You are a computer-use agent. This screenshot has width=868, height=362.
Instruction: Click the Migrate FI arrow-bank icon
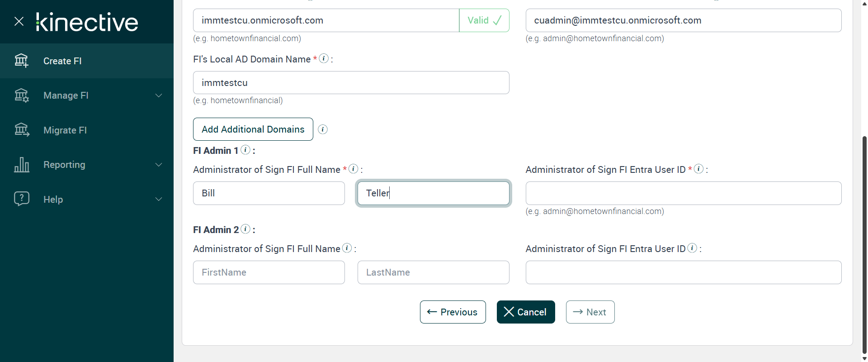tap(21, 130)
